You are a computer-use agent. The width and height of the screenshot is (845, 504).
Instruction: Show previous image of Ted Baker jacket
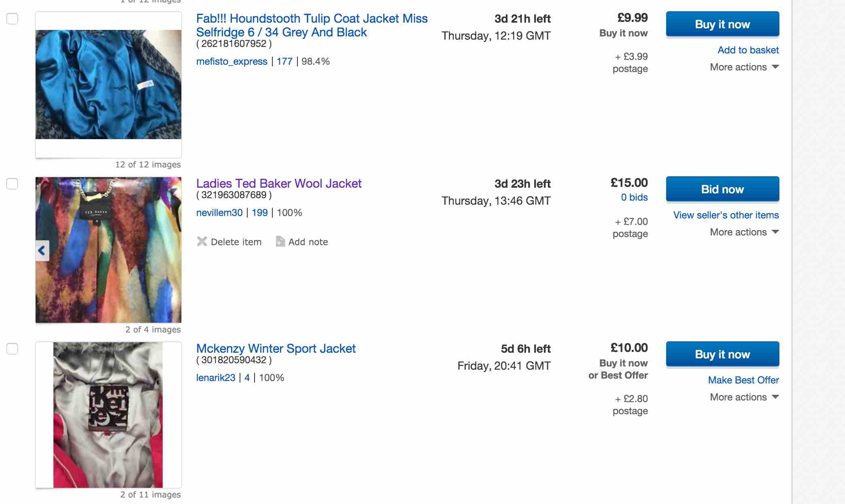pos(42,251)
